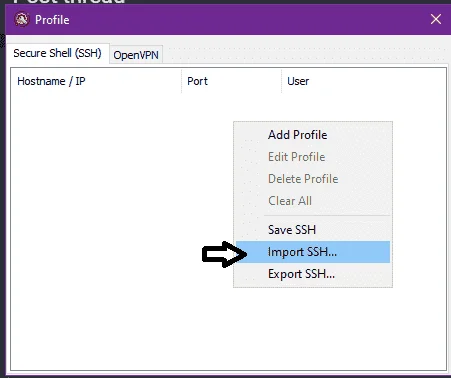This screenshot has width=451, height=378.
Task: Click the Profile title text
Action: pos(52,20)
